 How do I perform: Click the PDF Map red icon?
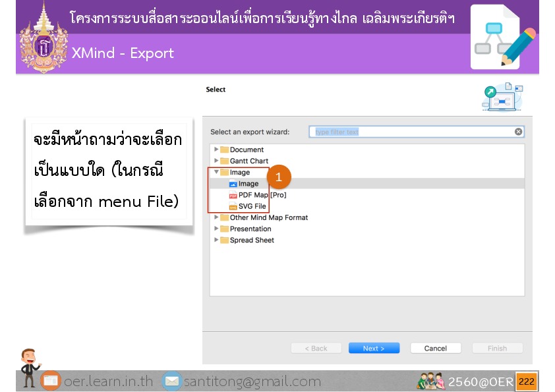233,195
